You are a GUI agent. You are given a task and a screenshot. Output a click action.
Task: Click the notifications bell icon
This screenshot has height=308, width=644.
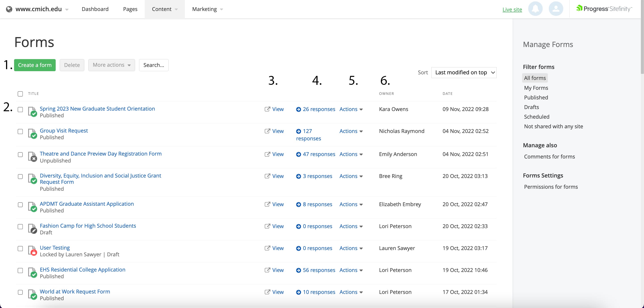(535, 9)
